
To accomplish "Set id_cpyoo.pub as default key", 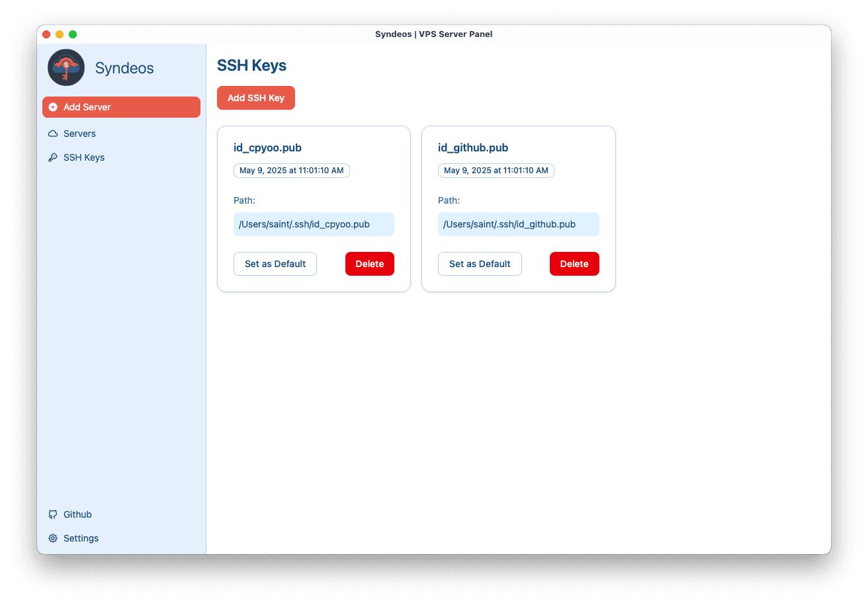I will (x=275, y=264).
